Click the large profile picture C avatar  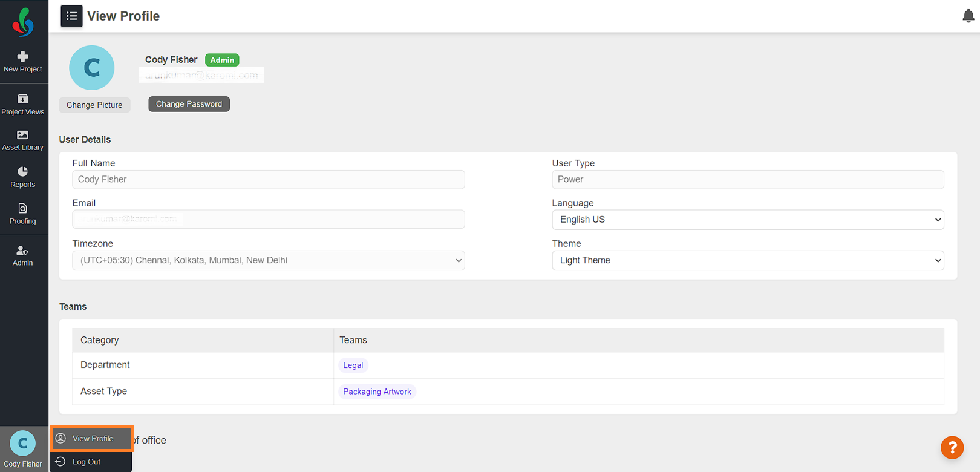point(92,68)
